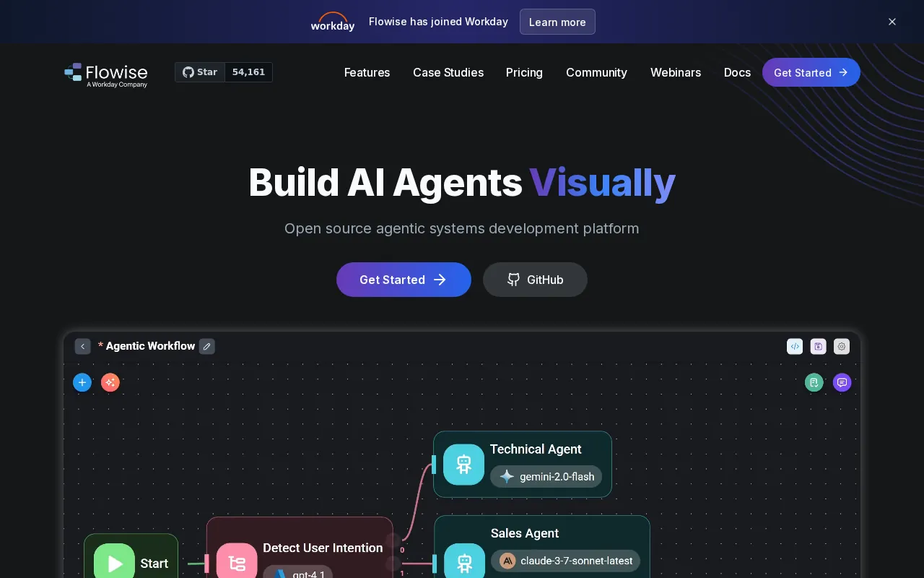The width and height of the screenshot is (924, 578).
Task: Click the hero Get Started button
Action: click(404, 280)
